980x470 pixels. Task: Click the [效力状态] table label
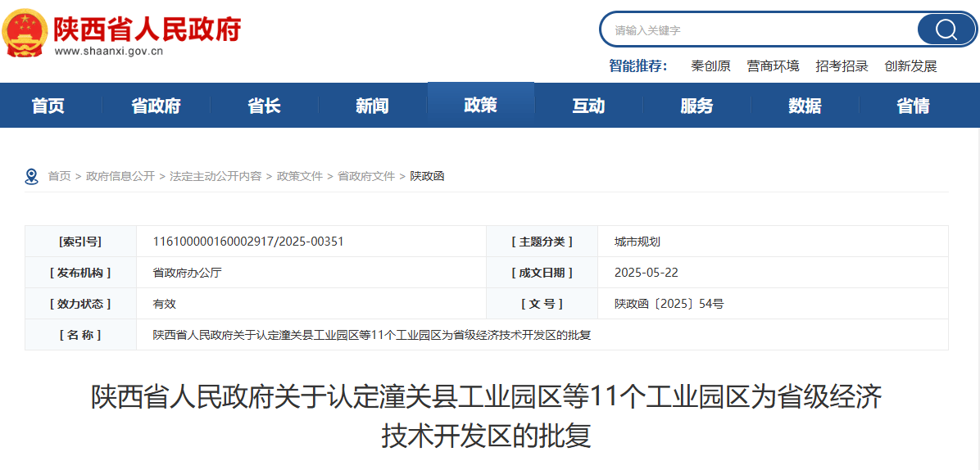80,304
